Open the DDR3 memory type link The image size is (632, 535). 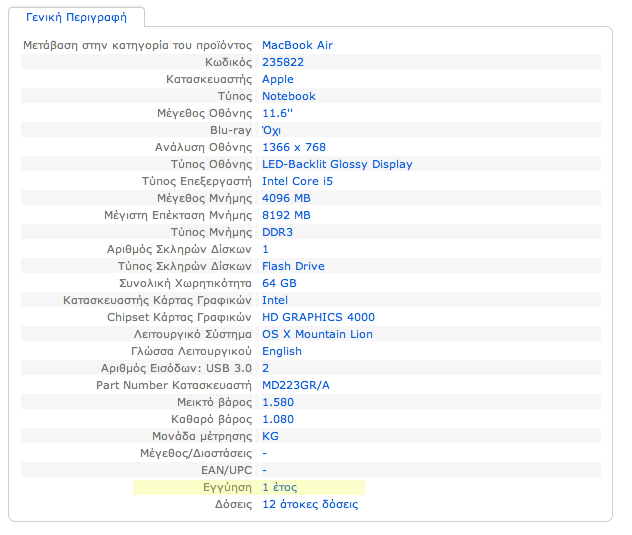click(277, 232)
